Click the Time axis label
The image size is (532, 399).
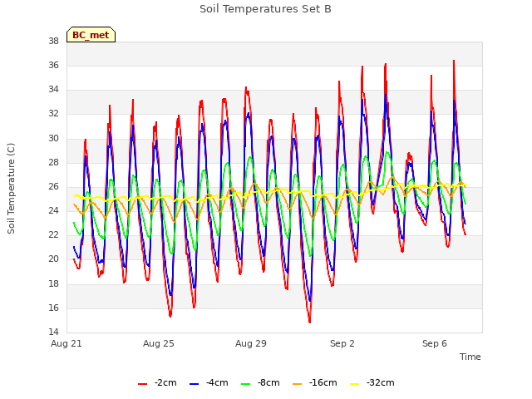point(470,357)
